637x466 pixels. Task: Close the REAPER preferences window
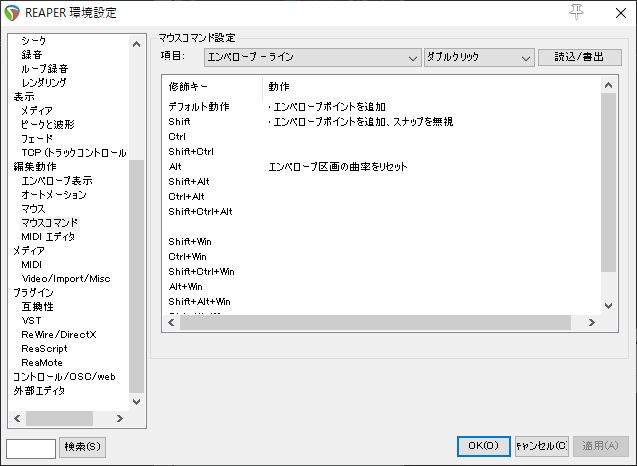pyautogui.click(x=620, y=13)
